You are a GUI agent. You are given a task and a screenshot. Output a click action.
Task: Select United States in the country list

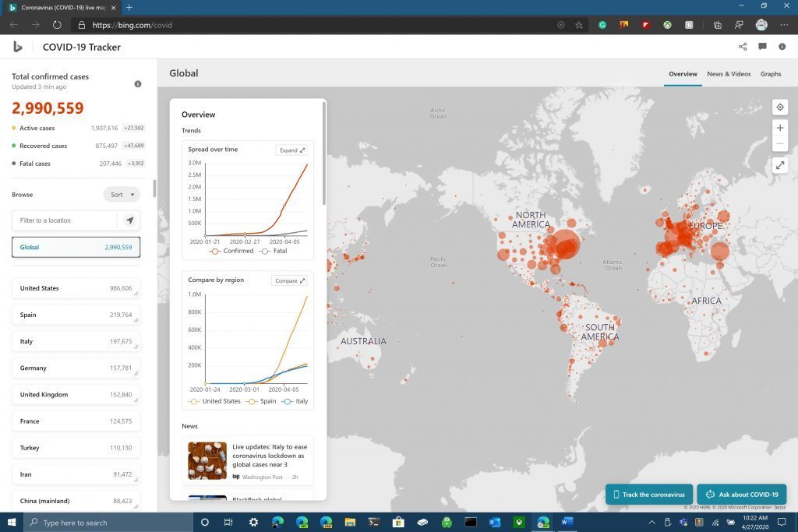(76, 288)
